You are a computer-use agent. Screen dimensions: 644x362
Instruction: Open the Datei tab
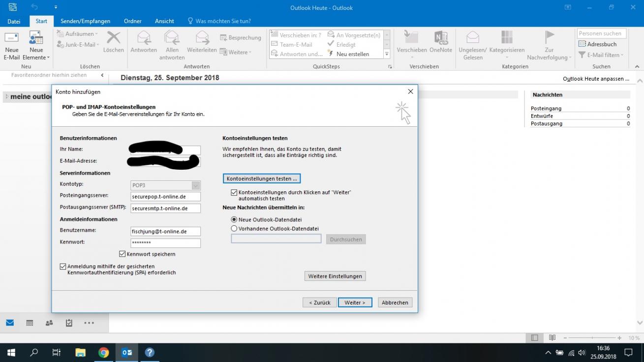point(14,21)
